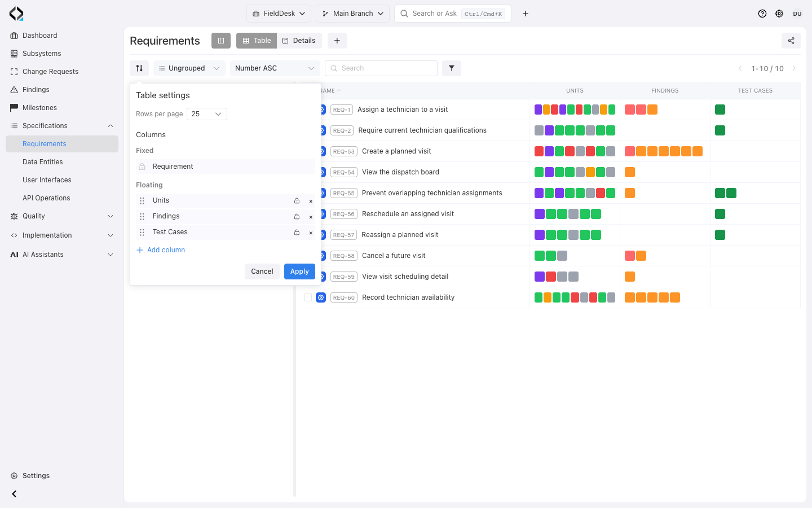Click the Search or Ask box
The image size is (812, 508).
pos(453,14)
